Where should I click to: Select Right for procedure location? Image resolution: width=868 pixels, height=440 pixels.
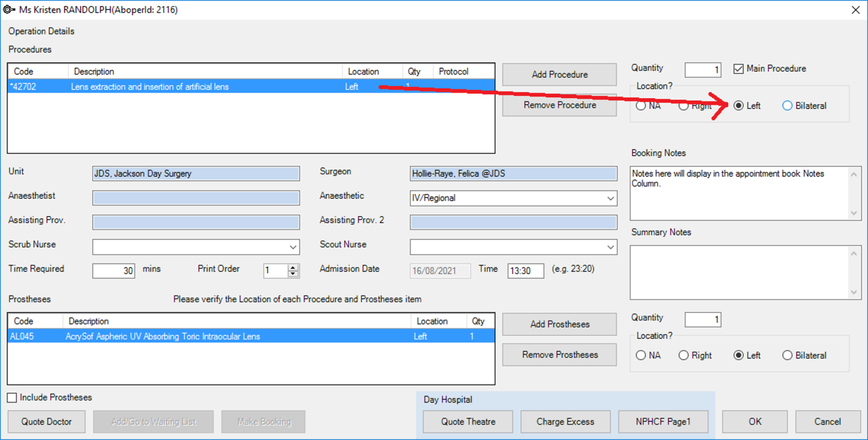(684, 106)
